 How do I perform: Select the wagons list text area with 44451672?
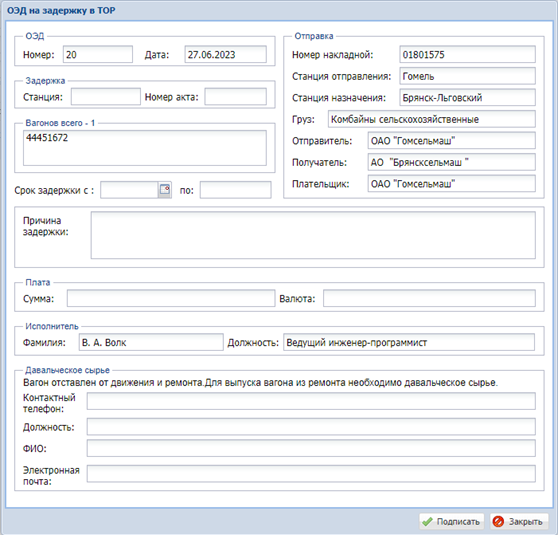pos(145,148)
